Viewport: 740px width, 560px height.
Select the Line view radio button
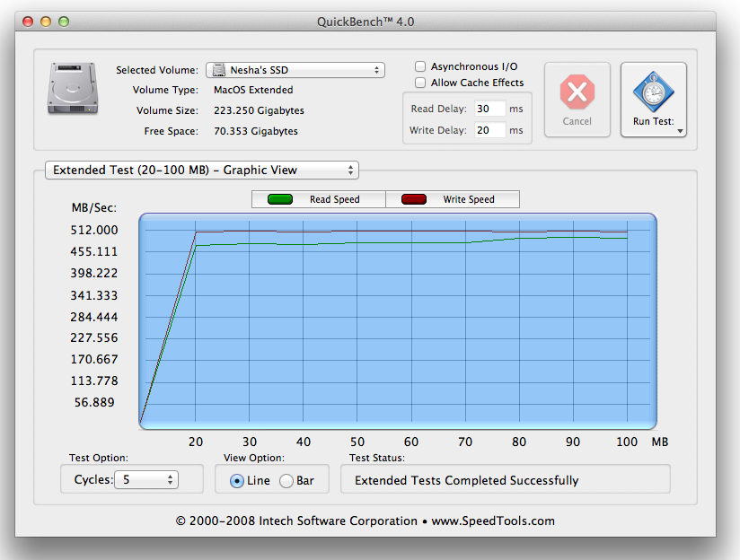click(x=237, y=481)
